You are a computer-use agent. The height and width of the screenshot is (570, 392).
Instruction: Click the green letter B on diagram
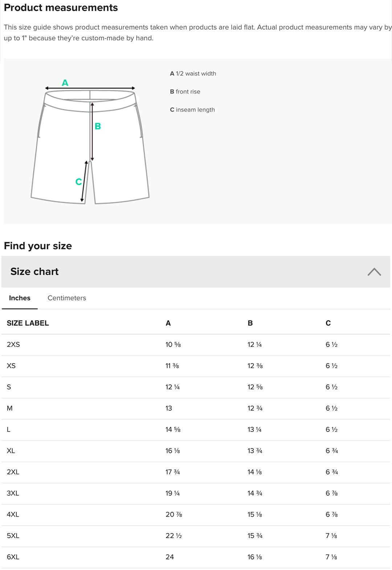pyautogui.click(x=98, y=126)
